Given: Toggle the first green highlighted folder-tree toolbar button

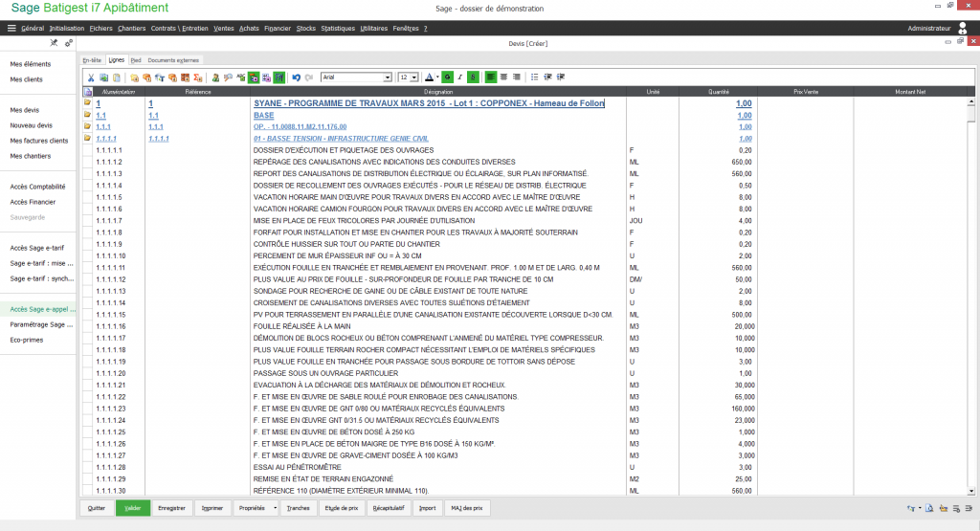Looking at the screenshot, I should click(x=254, y=77).
